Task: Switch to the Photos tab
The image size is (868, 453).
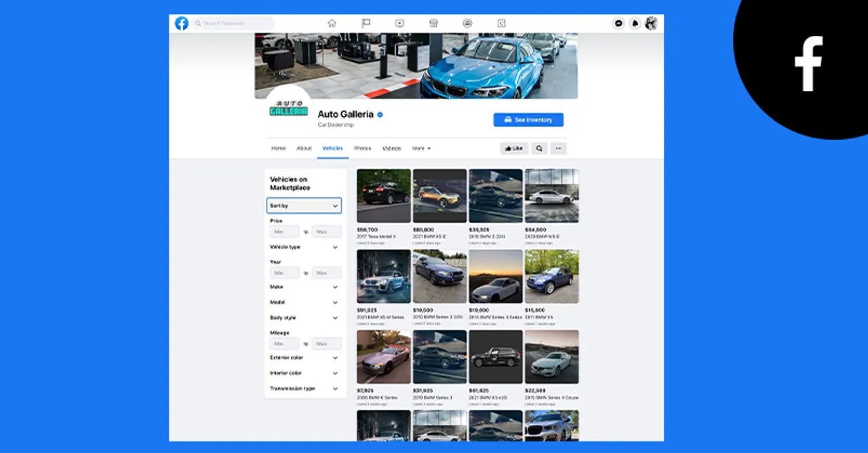Action: tap(363, 148)
